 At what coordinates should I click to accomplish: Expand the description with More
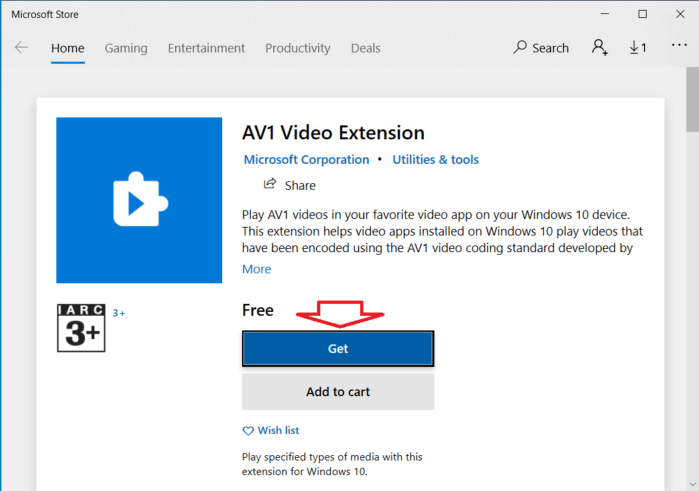tap(256, 269)
